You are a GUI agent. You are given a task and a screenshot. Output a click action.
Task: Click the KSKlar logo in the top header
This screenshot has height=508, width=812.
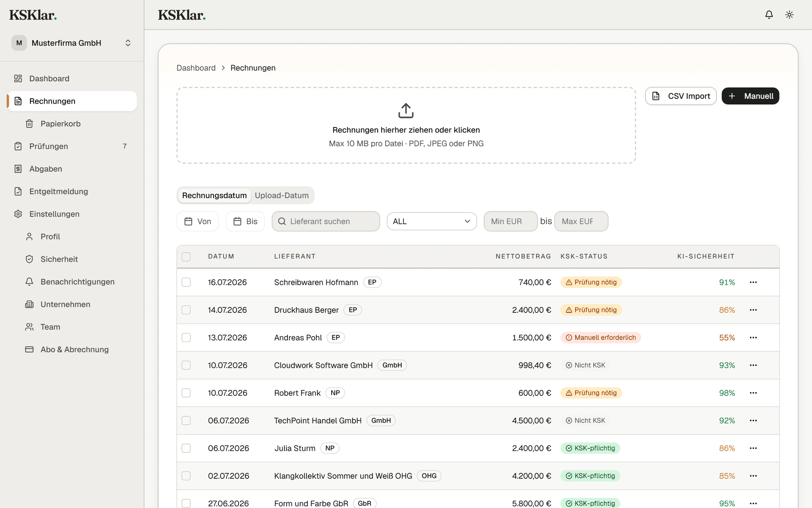(182, 15)
